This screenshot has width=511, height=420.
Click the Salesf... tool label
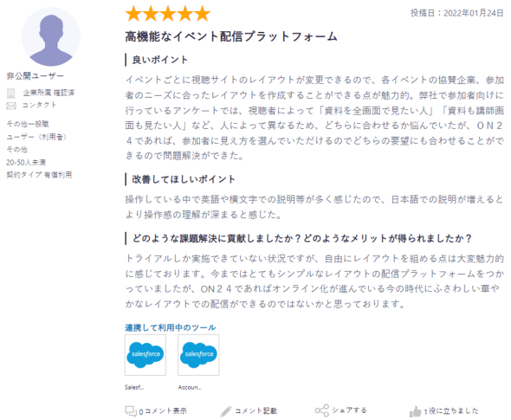point(134,387)
